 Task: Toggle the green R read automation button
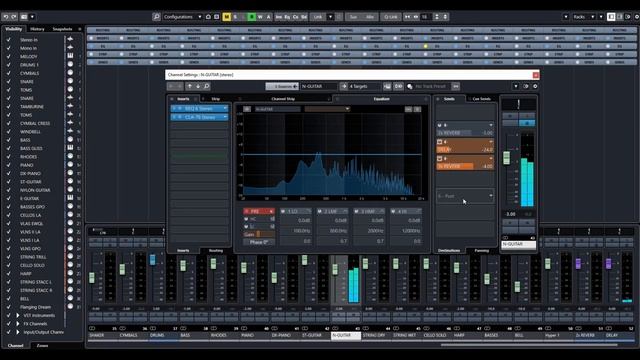pos(251,17)
